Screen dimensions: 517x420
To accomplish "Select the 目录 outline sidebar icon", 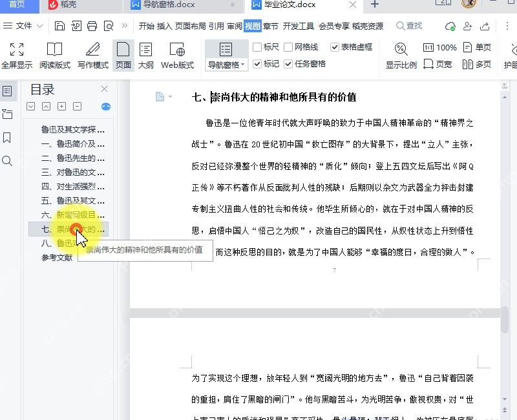I will [x=8, y=91].
